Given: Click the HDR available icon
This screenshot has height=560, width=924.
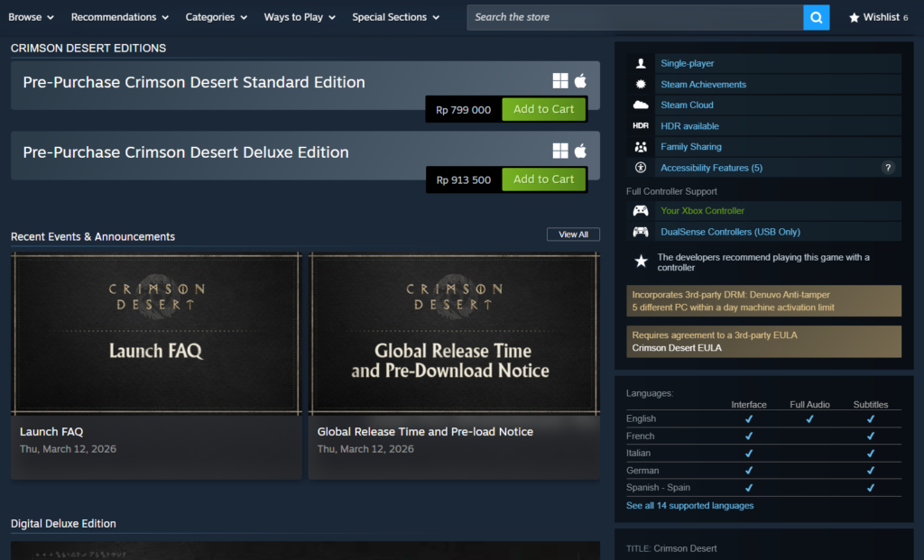Looking at the screenshot, I should coord(641,125).
